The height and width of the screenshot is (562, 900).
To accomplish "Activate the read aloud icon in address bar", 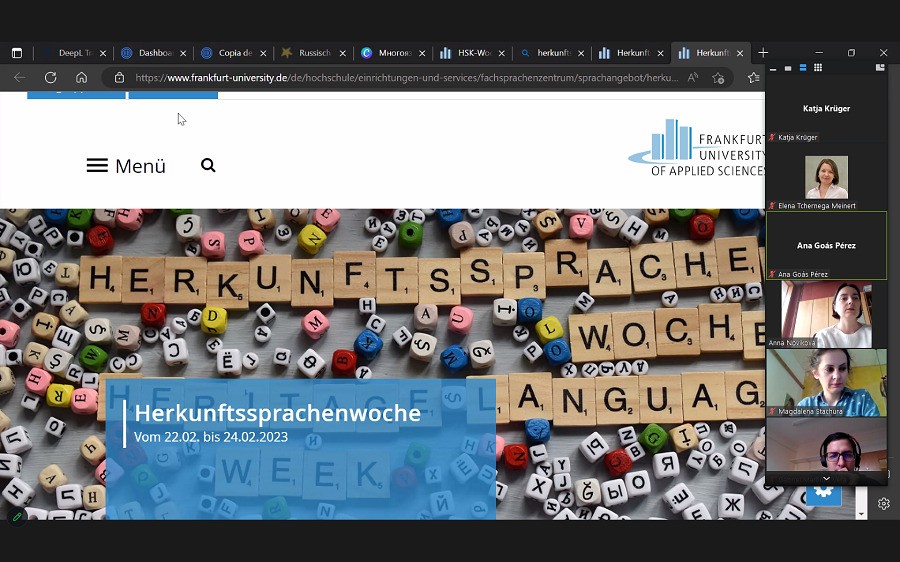I will point(693,78).
